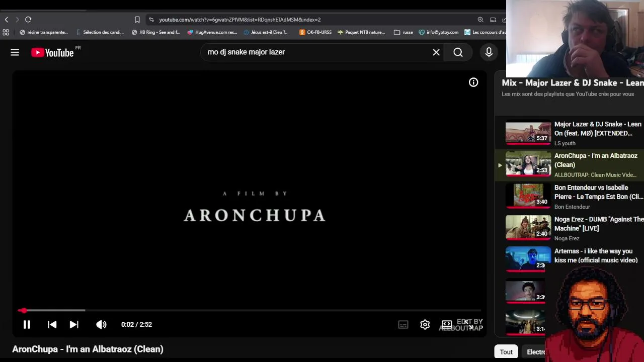The width and height of the screenshot is (644, 362).
Task: Clear the search box text
Action: point(436,52)
